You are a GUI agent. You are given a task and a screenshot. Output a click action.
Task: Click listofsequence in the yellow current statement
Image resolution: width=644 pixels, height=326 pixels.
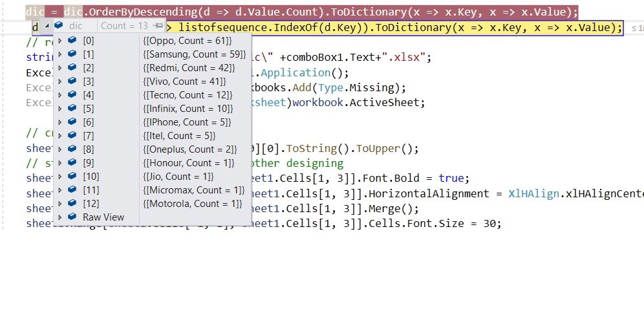pos(222,28)
